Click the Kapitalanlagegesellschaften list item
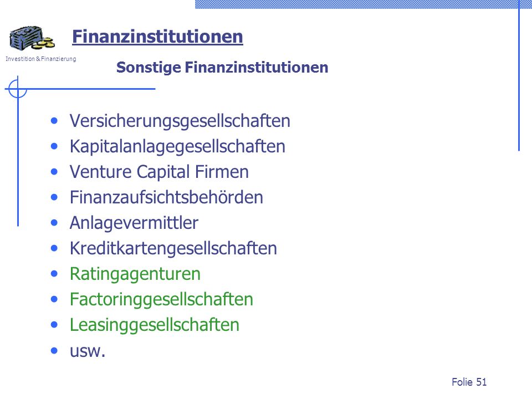Screen dimensions: 532x399 click(x=177, y=147)
